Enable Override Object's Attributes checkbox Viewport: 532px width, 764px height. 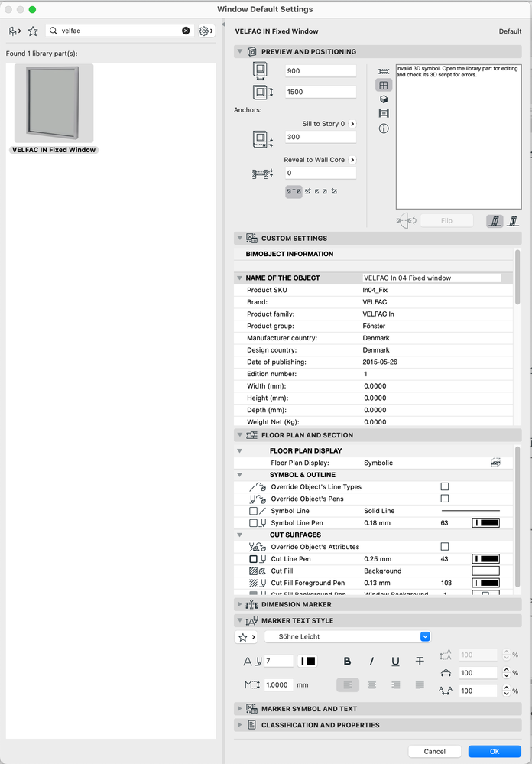point(444,547)
